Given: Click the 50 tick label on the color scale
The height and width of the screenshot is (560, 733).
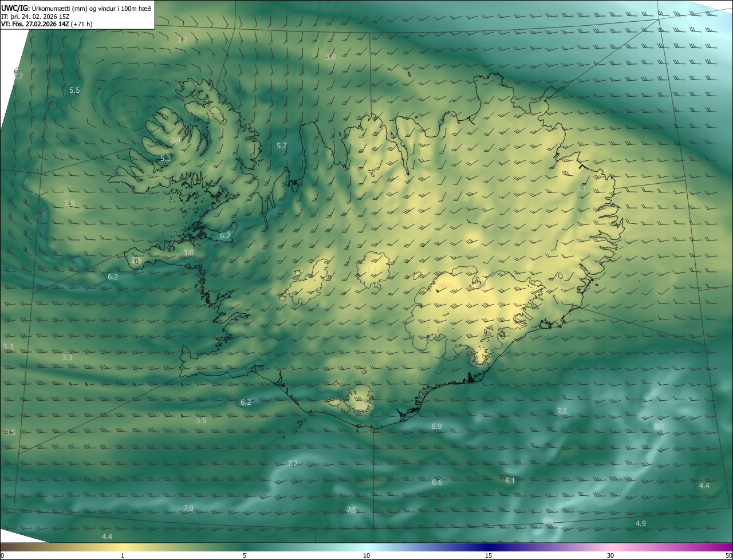Looking at the screenshot, I should point(728,556).
